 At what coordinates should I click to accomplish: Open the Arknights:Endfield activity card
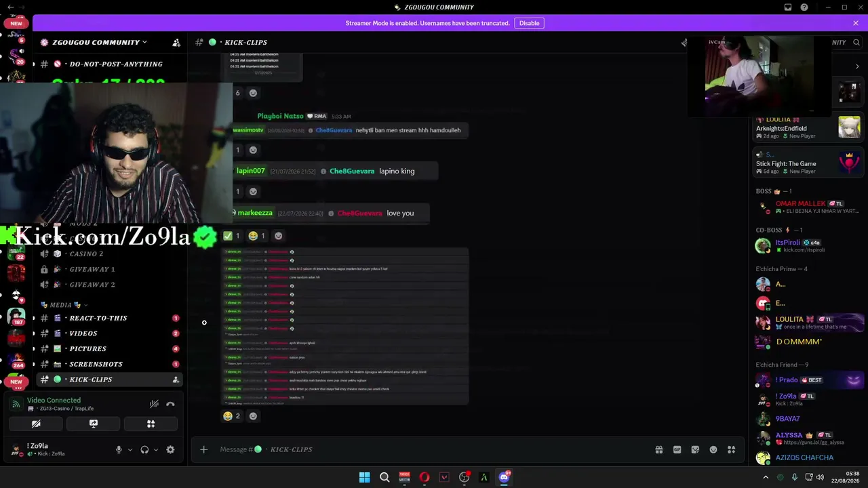point(808,127)
